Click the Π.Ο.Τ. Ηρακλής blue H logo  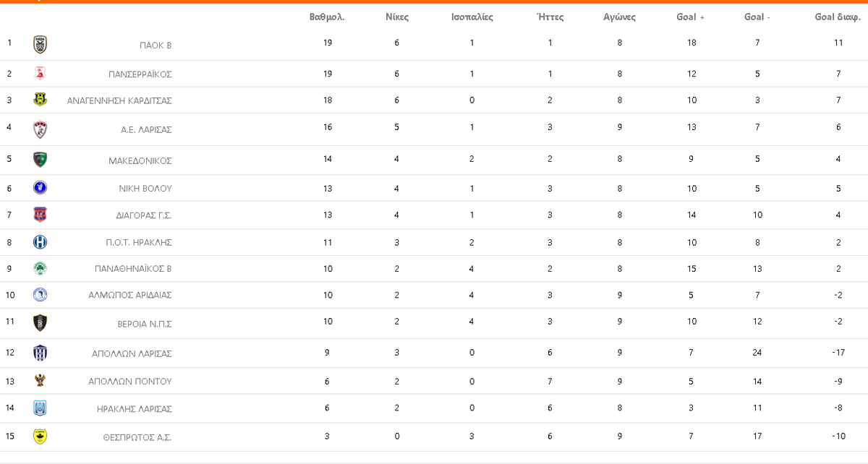pos(41,242)
